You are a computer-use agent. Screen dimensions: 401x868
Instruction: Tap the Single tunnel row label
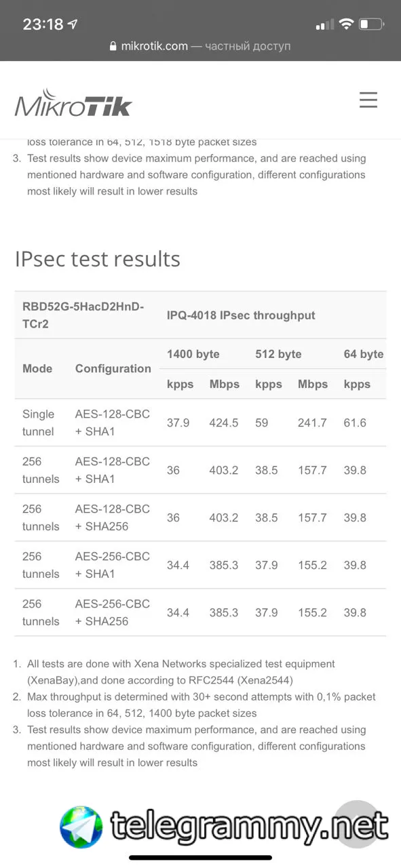(x=39, y=422)
